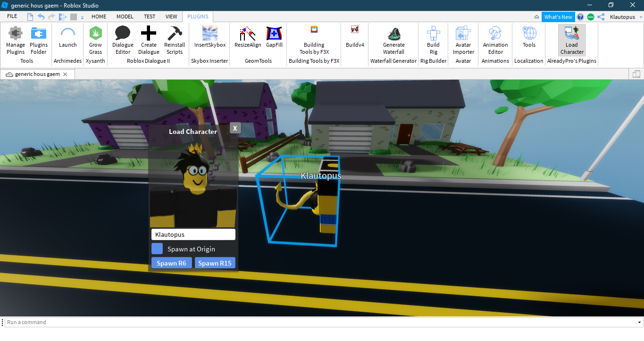Collapse the ribbon with the up chevron
Viewport: 644px width, 341px height.
pyautogui.click(x=536, y=17)
